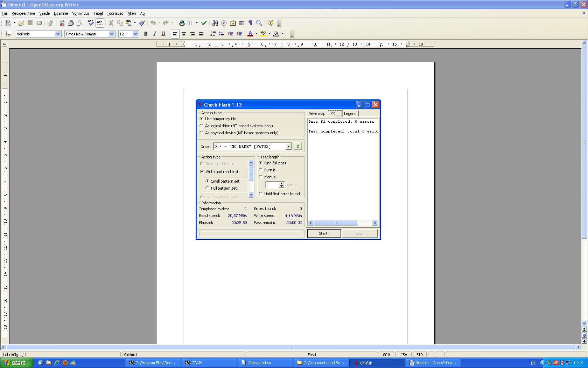588x368 pixels.
Task: Open OpenOffice.org Help icon
Action: [x=271, y=23]
